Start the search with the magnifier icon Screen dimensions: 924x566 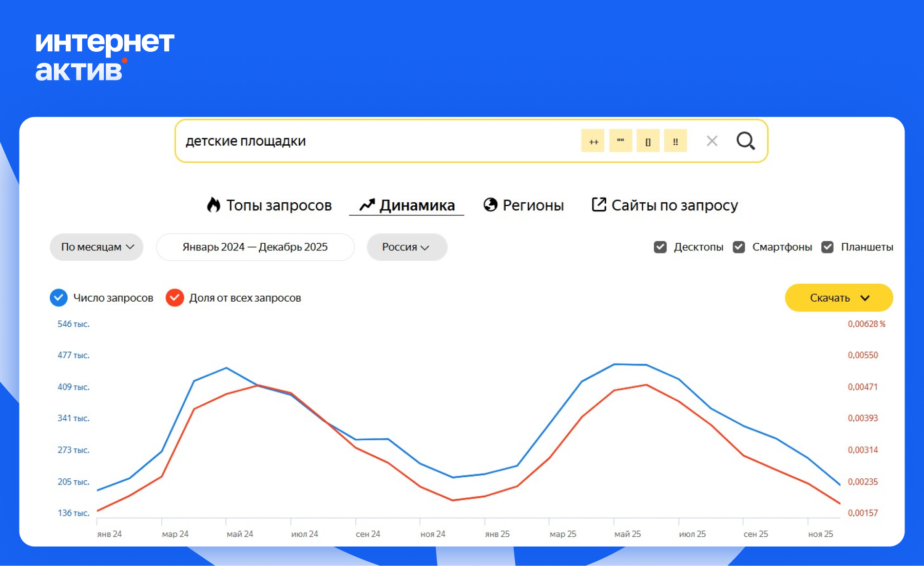(x=746, y=141)
